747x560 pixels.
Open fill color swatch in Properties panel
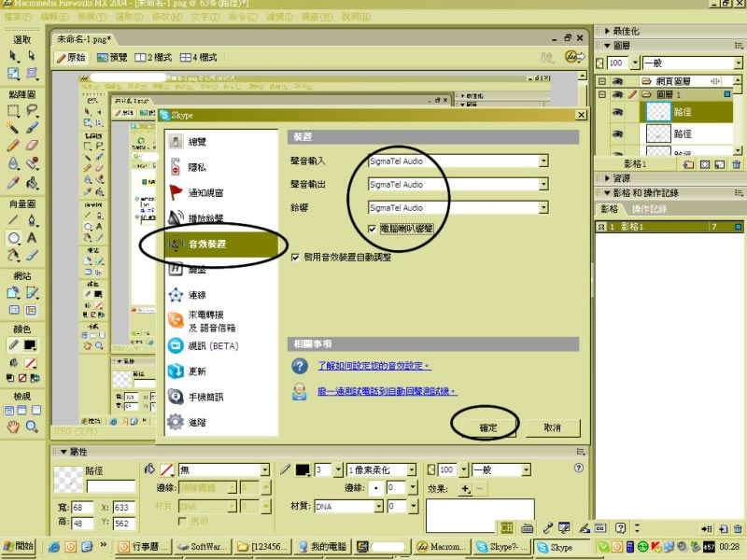(166, 470)
